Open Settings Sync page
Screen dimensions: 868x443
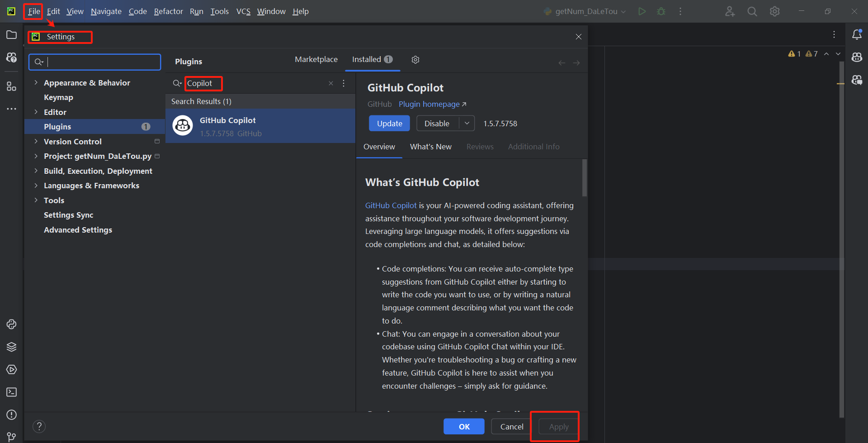(x=68, y=215)
